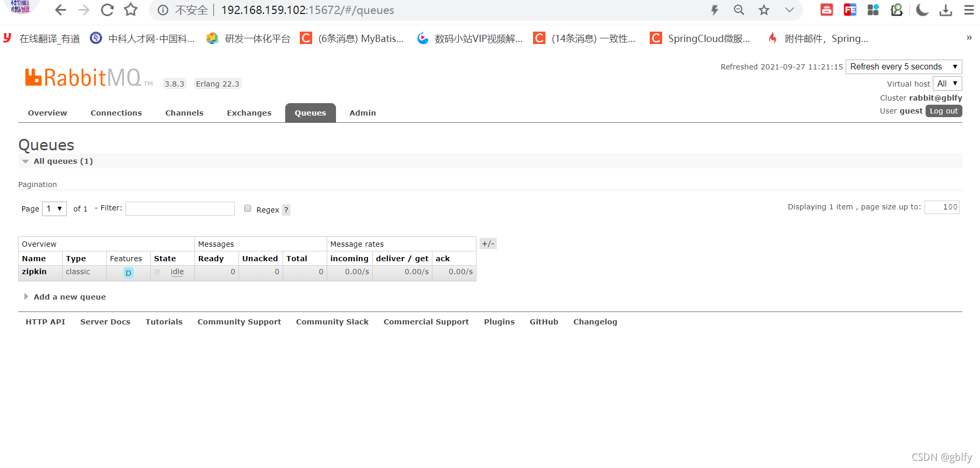This screenshot has width=980, height=468.
Task: Open the browser hamburger menu
Action: coord(969,10)
